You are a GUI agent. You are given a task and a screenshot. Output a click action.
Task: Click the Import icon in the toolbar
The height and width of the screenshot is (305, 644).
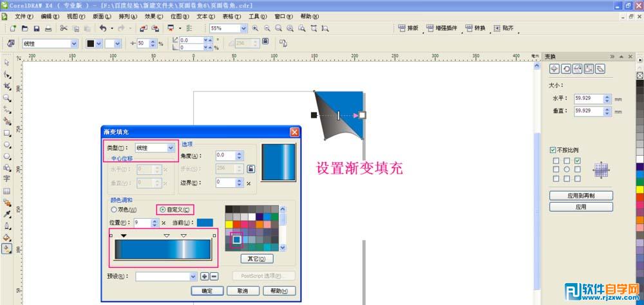[144, 28]
